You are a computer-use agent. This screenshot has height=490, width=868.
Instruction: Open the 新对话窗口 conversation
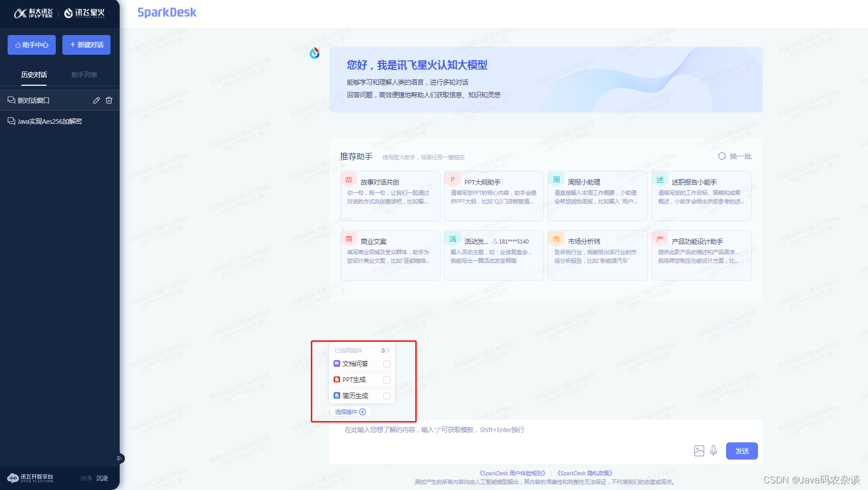(60, 100)
